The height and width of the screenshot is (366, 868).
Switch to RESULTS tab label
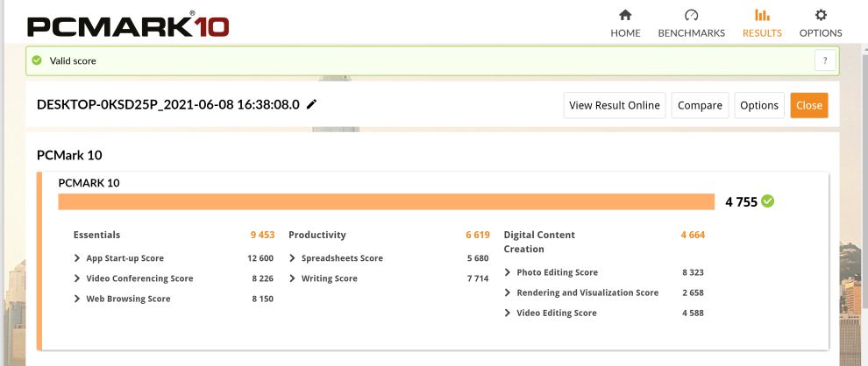click(x=762, y=33)
